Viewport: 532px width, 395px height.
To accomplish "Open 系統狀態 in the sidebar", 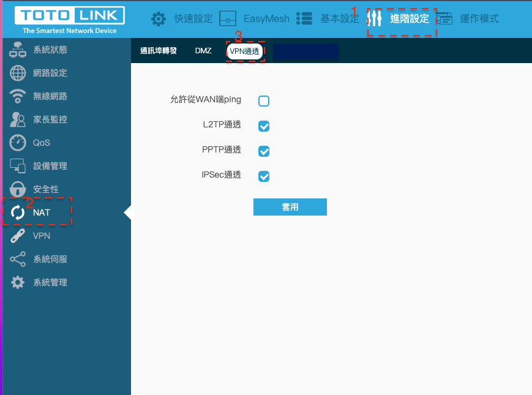I will [50, 50].
